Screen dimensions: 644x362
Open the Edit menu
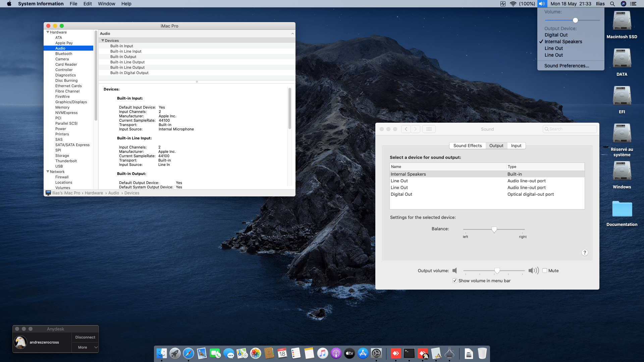pos(88,4)
